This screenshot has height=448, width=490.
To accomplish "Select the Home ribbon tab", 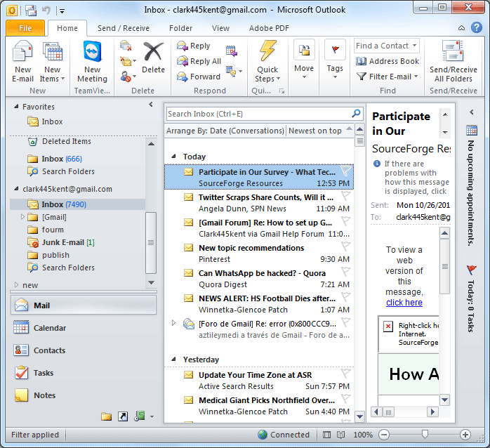I will click(x=67, y=28).
